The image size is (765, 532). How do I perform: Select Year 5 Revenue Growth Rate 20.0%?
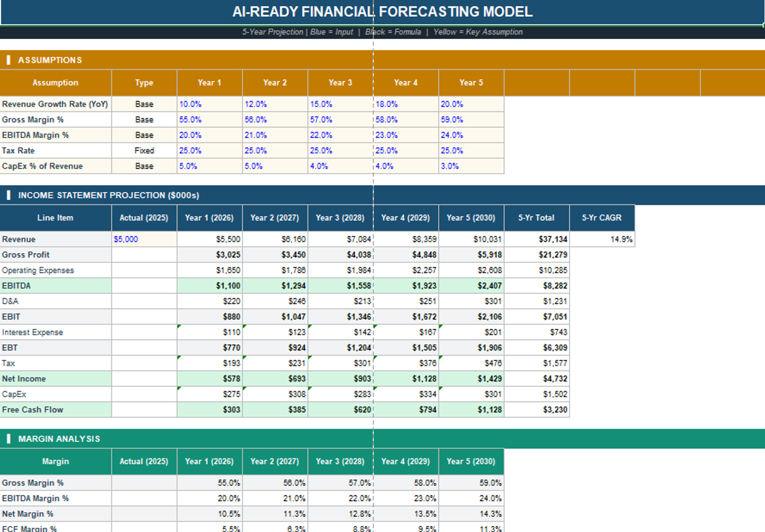tap(471, 104)
